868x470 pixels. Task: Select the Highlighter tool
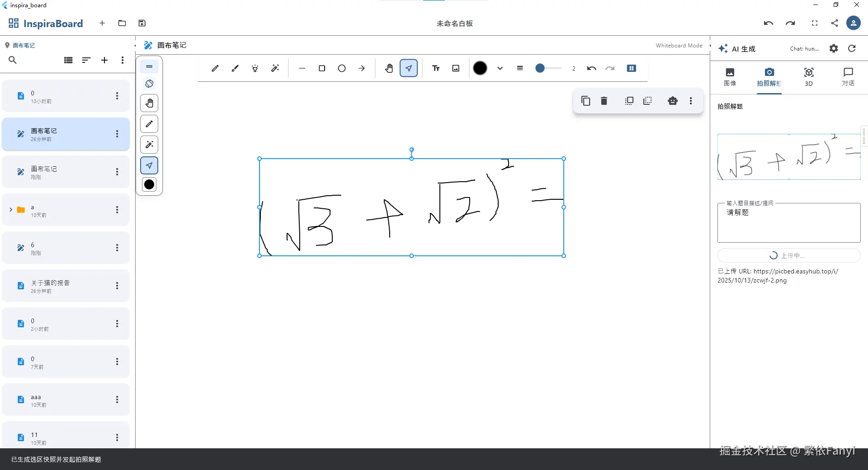click(235, 68)
